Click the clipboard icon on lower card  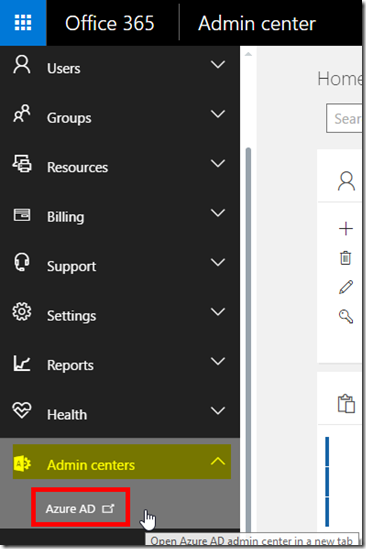(346, 403)
